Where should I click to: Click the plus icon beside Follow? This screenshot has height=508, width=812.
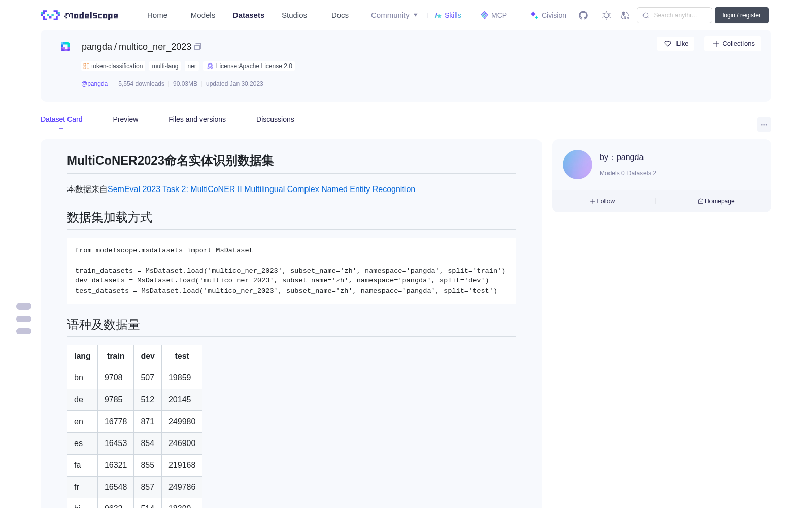(x=593, y=201)
